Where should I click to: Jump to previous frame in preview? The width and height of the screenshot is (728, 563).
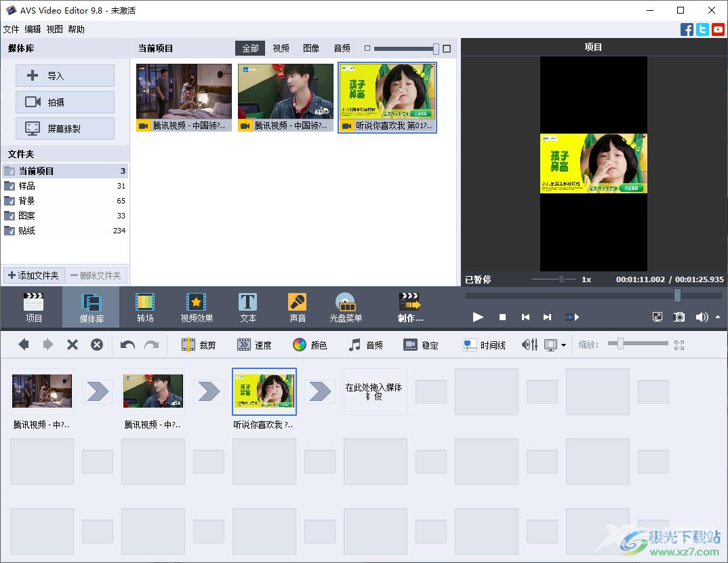tap(525, 317)
